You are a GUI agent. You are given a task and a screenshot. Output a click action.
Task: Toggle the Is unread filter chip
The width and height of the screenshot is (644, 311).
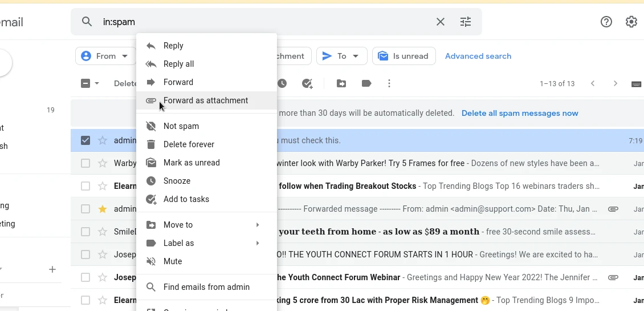(x=403, y=56)
